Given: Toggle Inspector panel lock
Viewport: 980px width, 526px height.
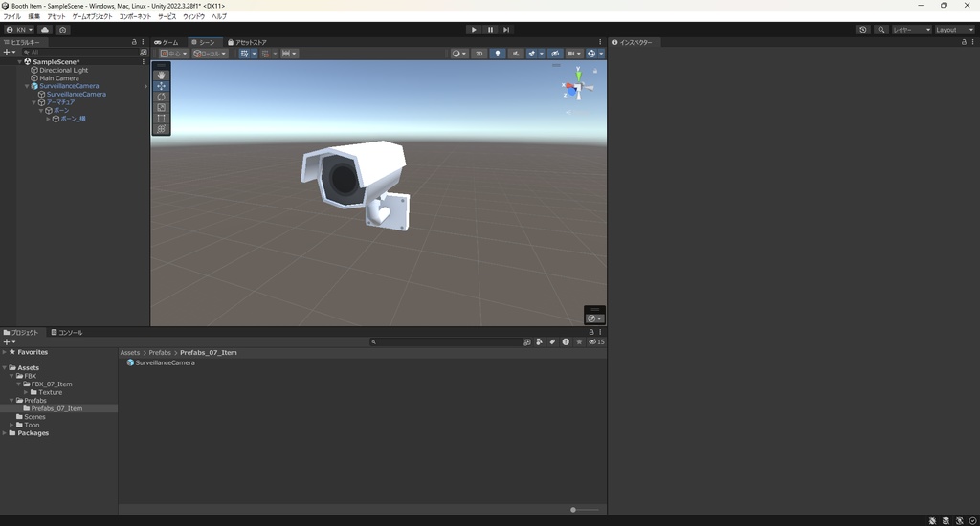Looking at the screenshot, I should click(964, 42).
